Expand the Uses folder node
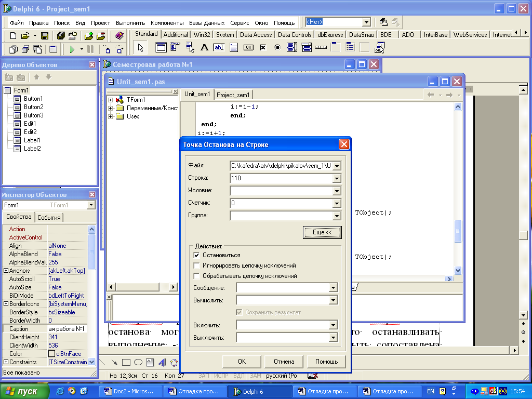 [x=110, y=116]
